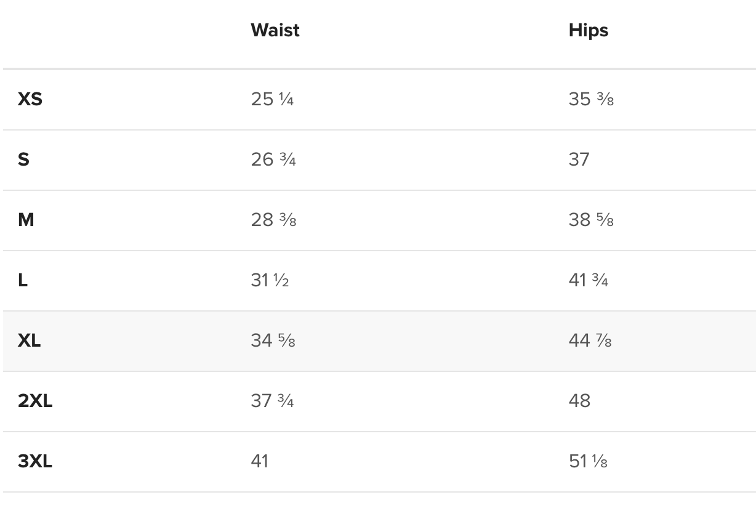This screenshot has height=532, width=756.
Task: Select the 2XL size row label
Action: click(x=35, y=401)
